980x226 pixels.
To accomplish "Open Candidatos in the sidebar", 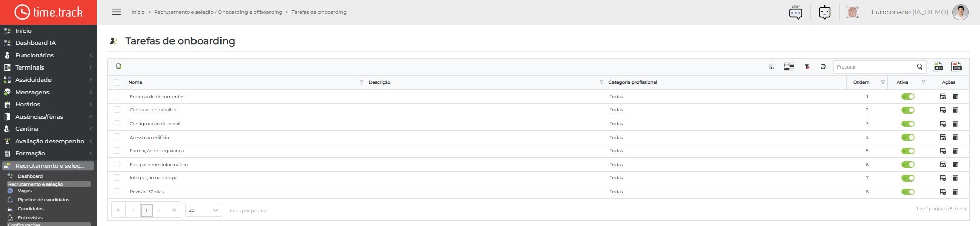I will (x=31, y=209).
